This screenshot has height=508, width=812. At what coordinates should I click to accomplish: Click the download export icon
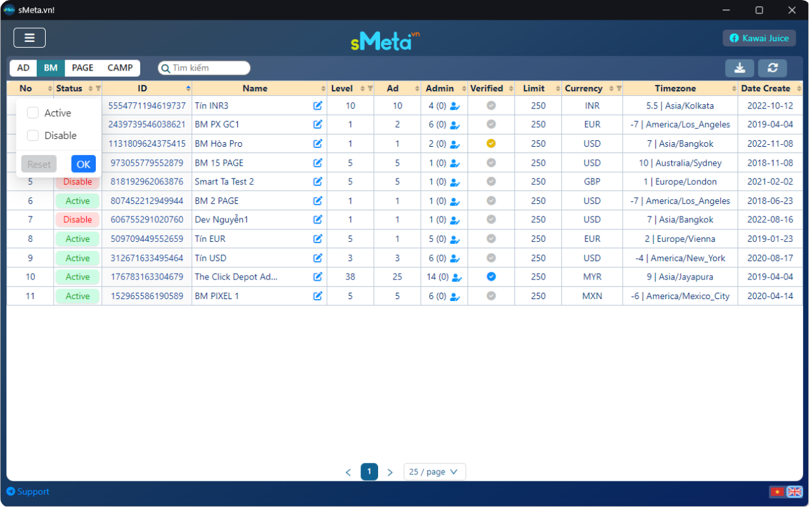click(x=739, y=68)
